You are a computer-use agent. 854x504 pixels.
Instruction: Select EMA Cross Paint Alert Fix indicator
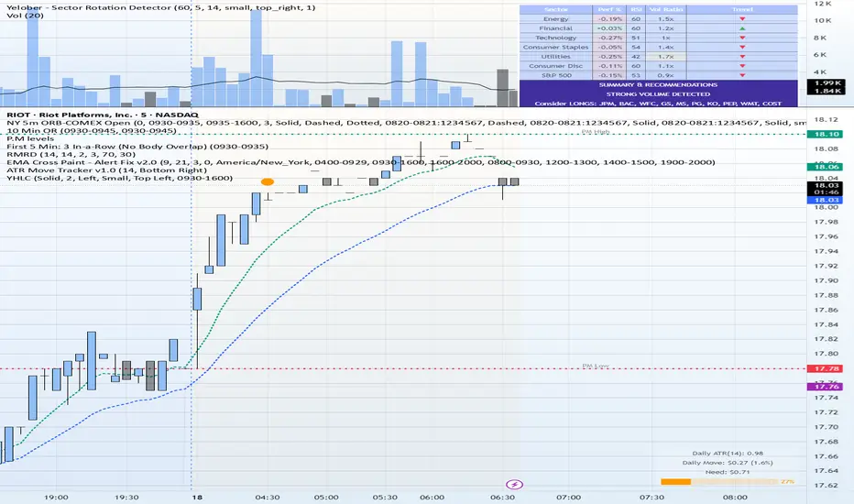360,162
